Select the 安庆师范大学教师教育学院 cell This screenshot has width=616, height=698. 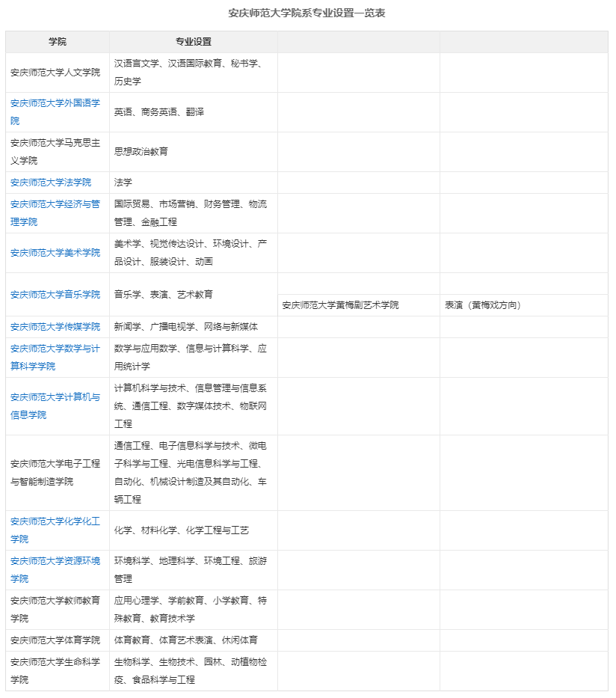[58, 610]
